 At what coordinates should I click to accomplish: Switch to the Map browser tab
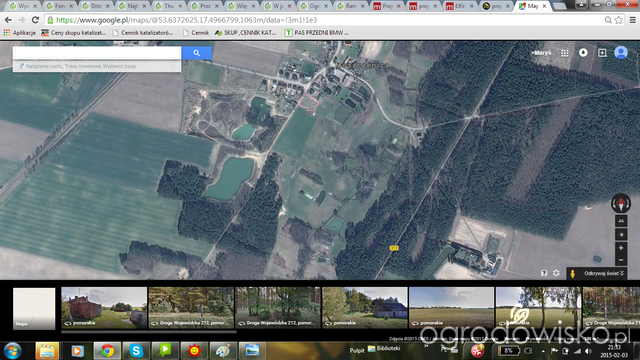(x=533, y=6)
